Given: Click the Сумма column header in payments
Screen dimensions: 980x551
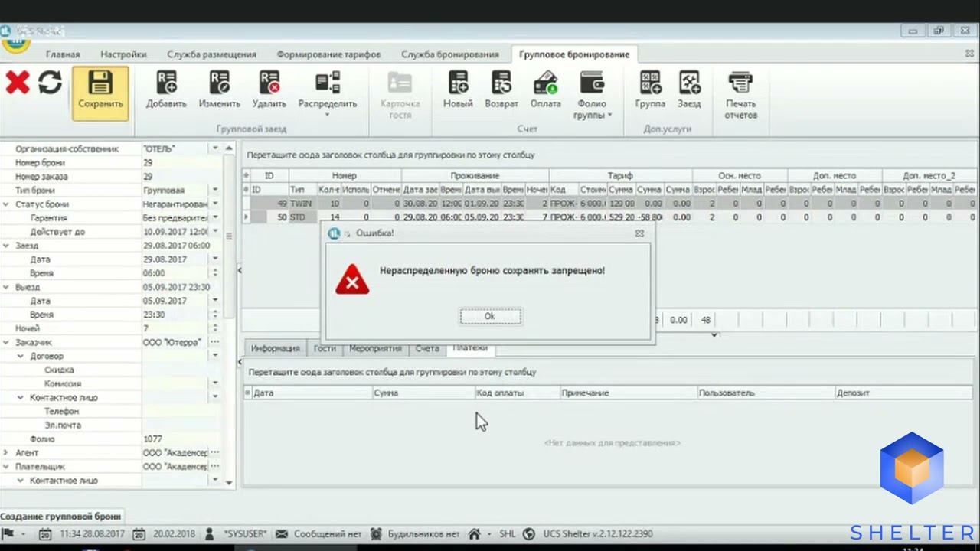Looking at the screenshot, I should [x=423, y=393].
